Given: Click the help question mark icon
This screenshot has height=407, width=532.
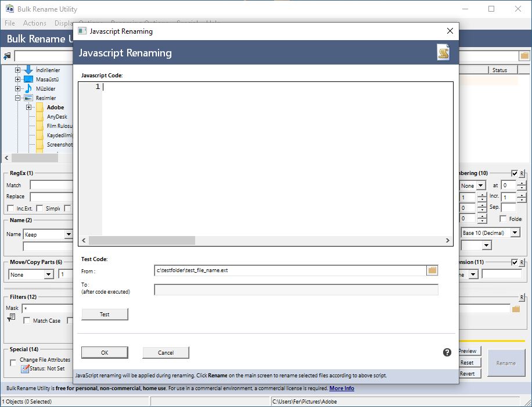Looking at the screenshot, I should click(x=447, y=352).
